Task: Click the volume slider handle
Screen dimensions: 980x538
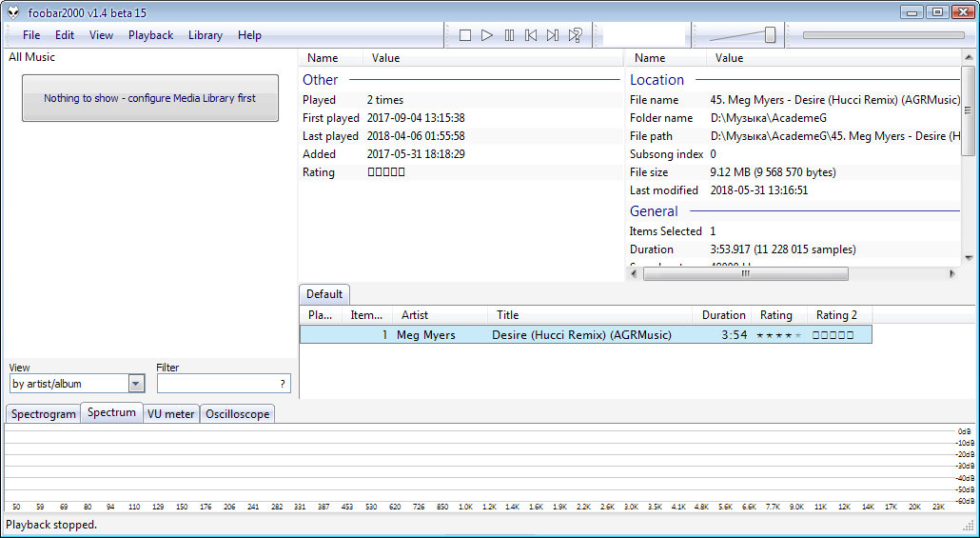Action: tap(770, 35)
